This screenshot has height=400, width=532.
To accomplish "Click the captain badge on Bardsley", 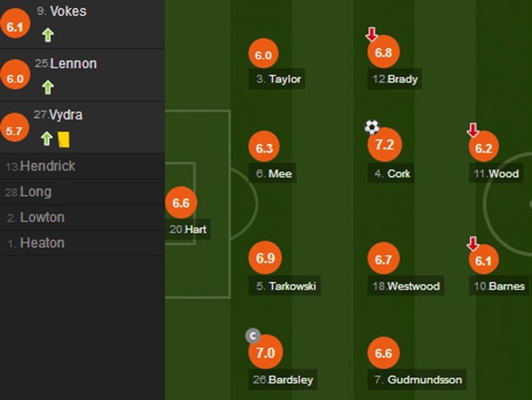I will 253,335.
